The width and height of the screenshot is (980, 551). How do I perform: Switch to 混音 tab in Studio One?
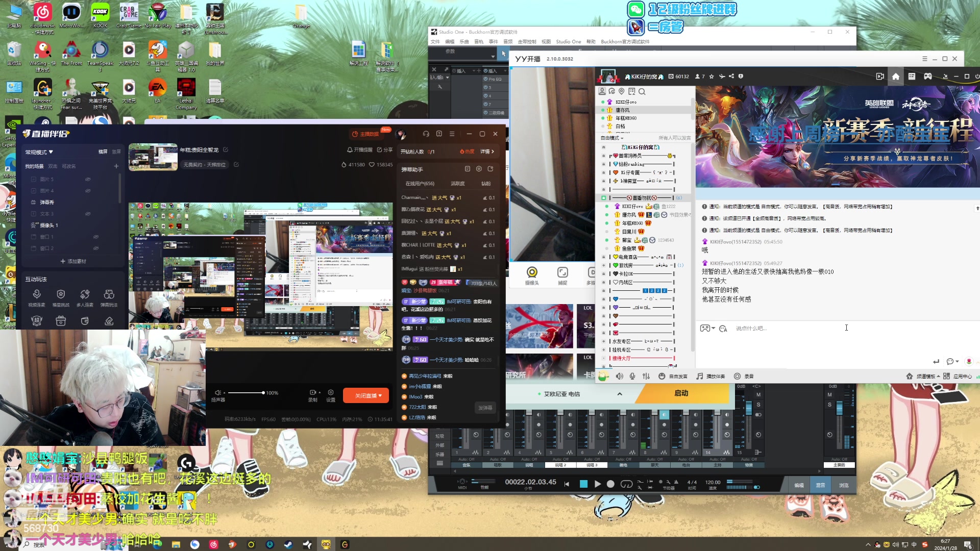[x=820, y=485]
